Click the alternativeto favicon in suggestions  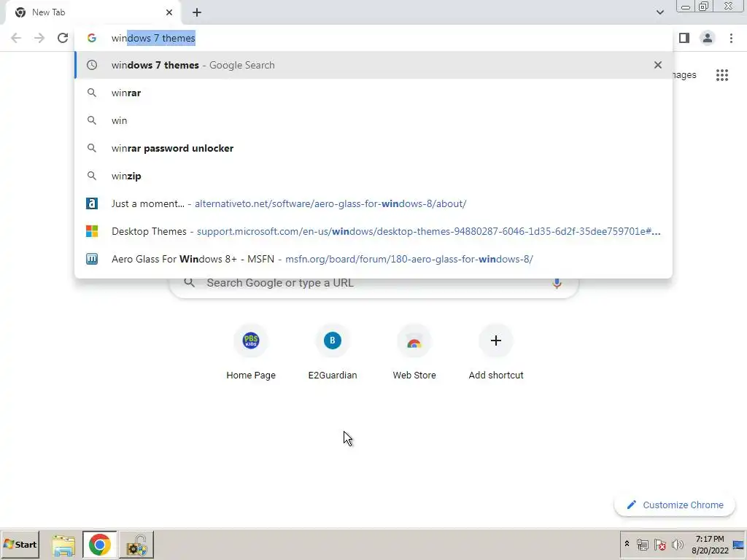(91, 203)
